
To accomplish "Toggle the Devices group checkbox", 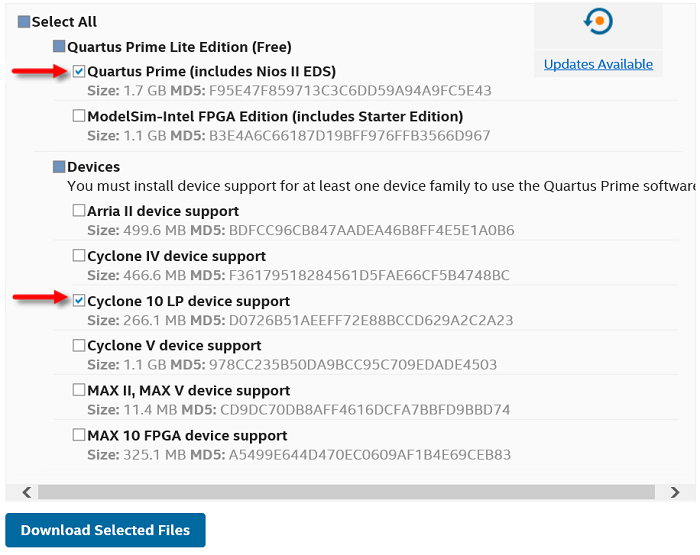I will click(59, 166).
